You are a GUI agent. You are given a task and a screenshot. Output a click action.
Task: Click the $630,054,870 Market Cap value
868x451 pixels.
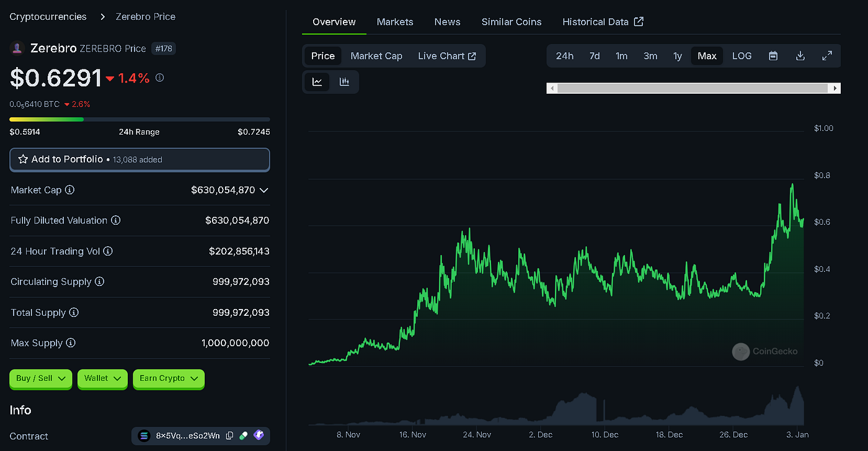coord(223,190)
